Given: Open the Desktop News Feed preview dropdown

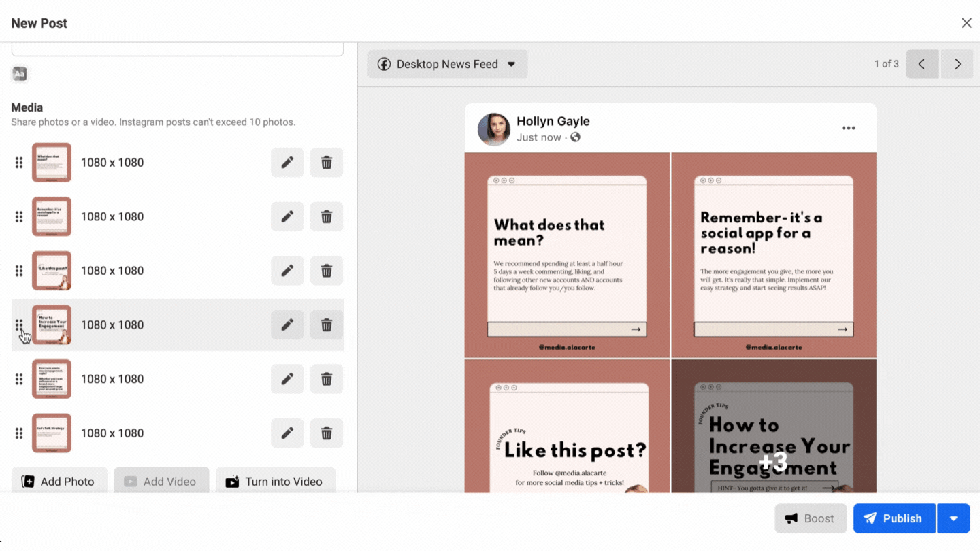Looking at the screenshot, I should tap(447, 64).
